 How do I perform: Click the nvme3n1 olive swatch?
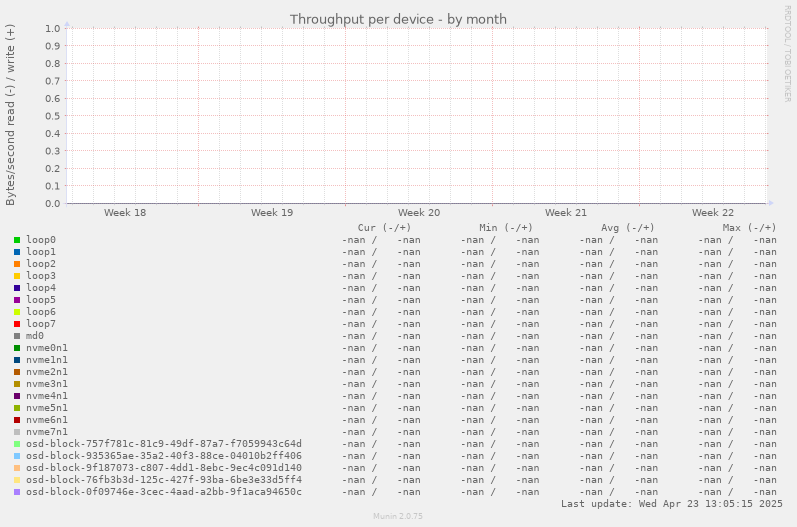17,384
